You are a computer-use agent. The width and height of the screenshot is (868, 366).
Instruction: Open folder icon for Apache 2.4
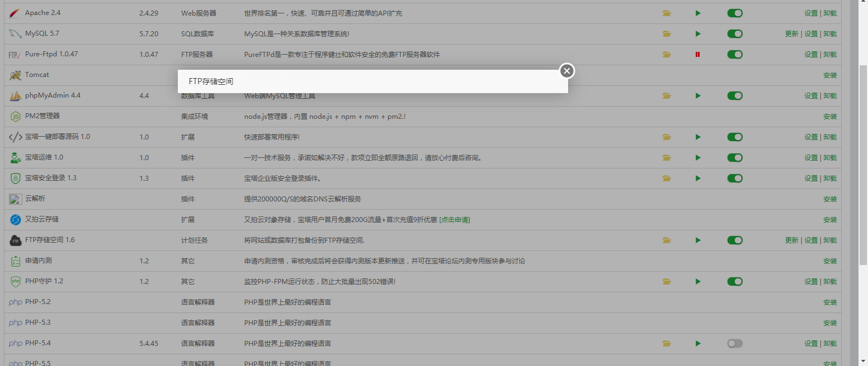pyautogui.click(x=667, y=13)
